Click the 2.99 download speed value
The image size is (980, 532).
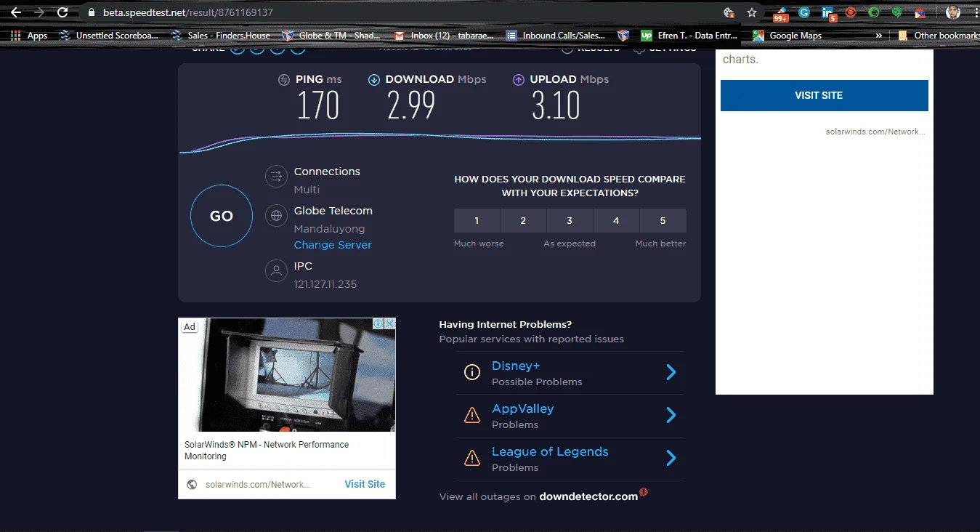pyautogui.click(x=411, y=105)
